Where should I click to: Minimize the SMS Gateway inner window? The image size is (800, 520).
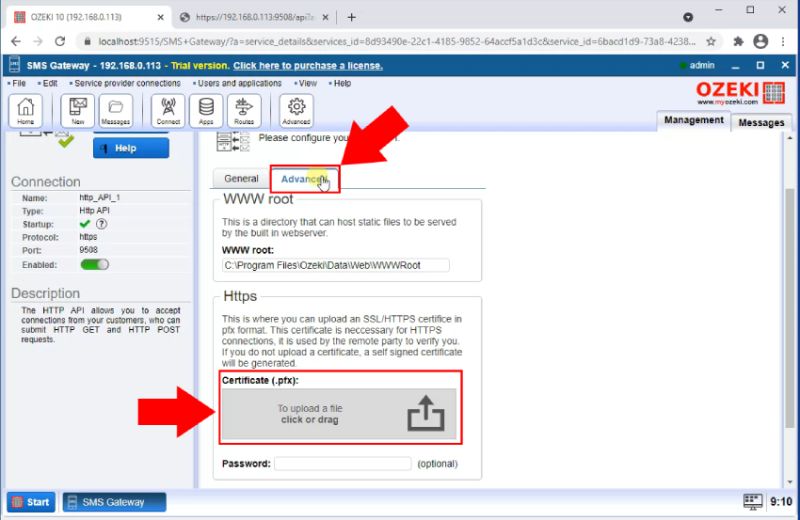click(735, 66)
